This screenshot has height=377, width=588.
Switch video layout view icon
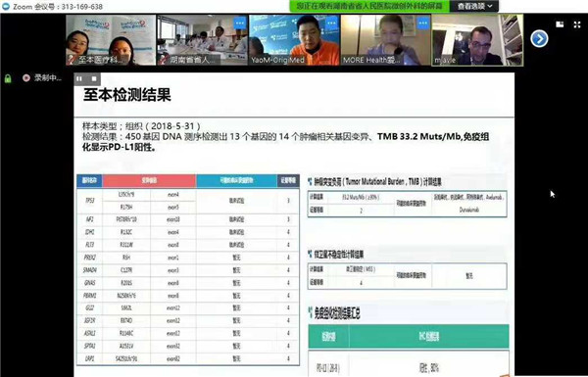[560, 24]
